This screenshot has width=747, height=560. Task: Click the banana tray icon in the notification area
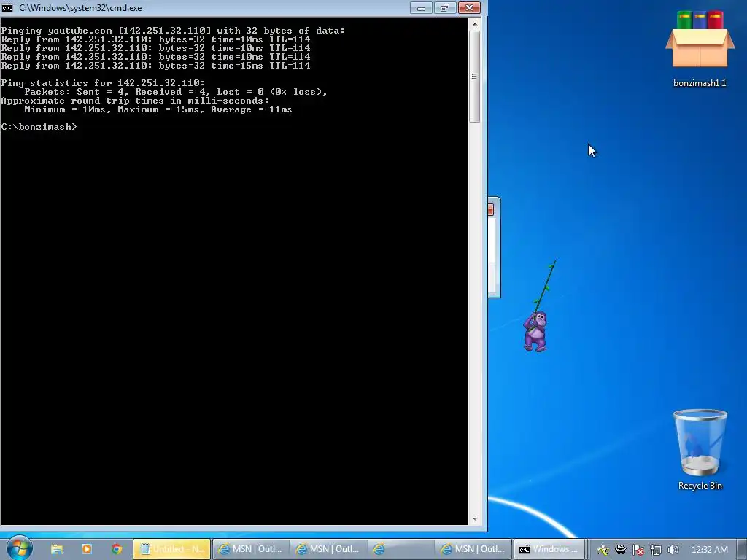tap(603, 550)
